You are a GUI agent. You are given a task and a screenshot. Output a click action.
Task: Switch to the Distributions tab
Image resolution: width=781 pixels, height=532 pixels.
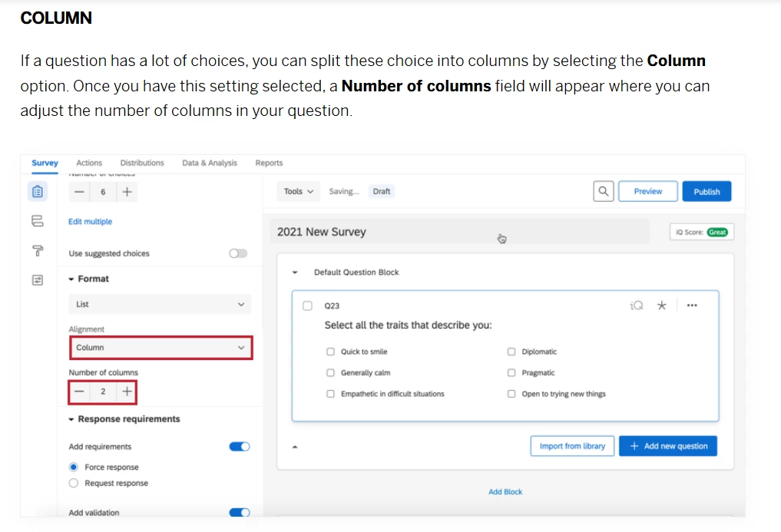[142, 163]
